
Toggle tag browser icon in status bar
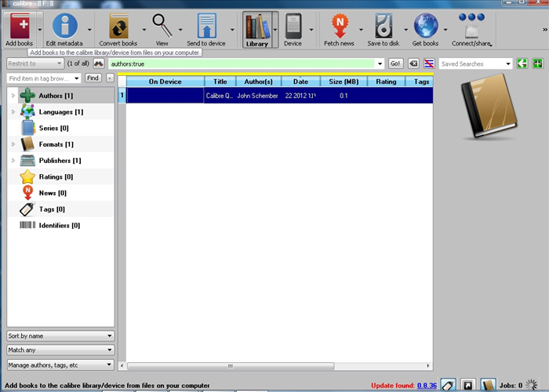point(448,385)
